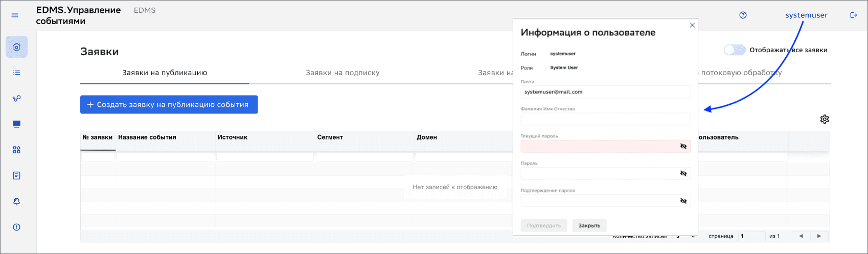Sort by Сегмент column header
868x254 pixels.
[x=364, y=137]
